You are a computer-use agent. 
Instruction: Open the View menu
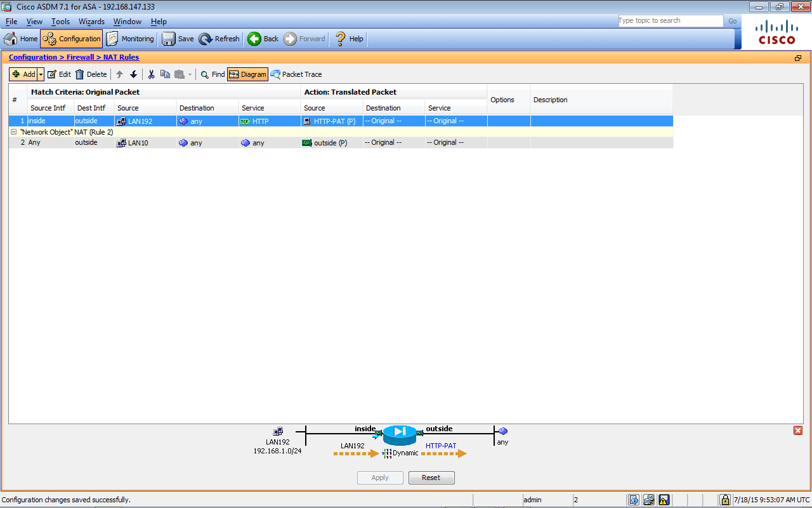point(34,22)
